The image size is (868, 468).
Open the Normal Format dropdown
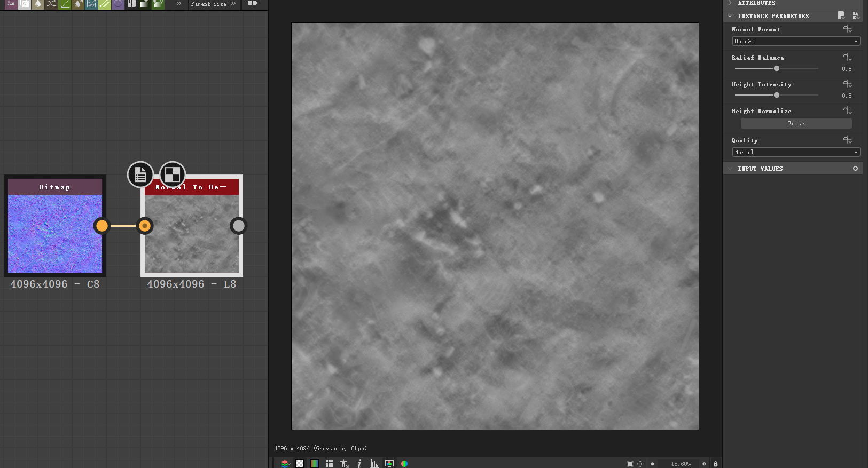click(796, 41)
